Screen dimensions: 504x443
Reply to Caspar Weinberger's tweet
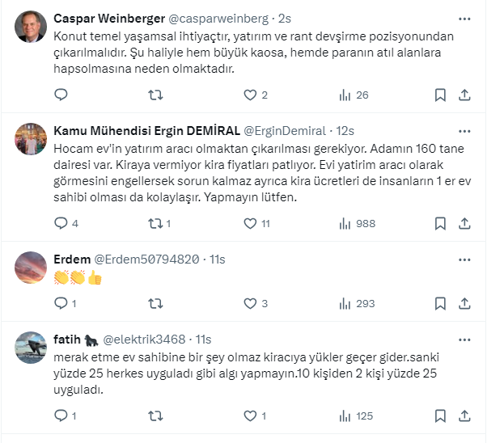[x=61, y=95]
